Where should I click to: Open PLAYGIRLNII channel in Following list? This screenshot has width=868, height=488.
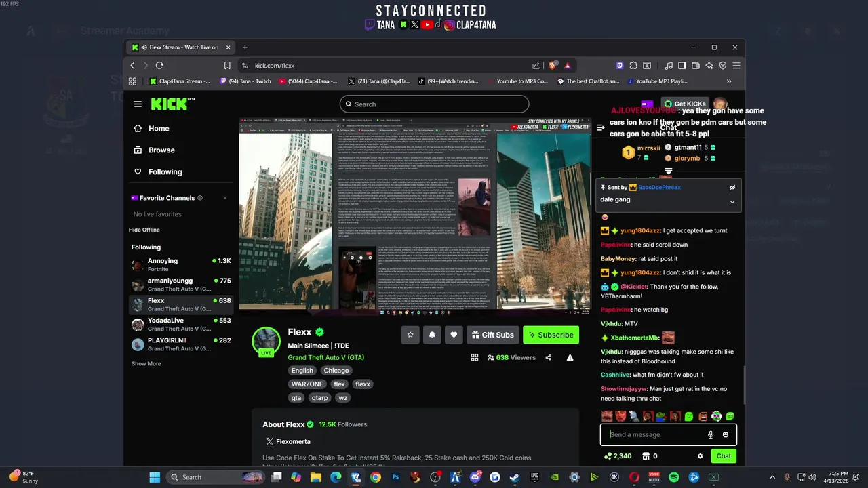(181, 344)
